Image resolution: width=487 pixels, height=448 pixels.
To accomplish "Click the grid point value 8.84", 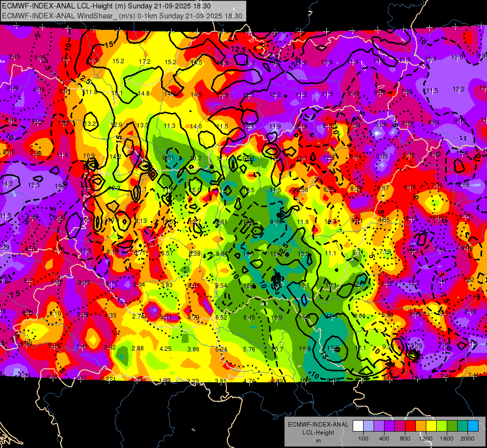I will pyautogui.click(x=434, y=122).
